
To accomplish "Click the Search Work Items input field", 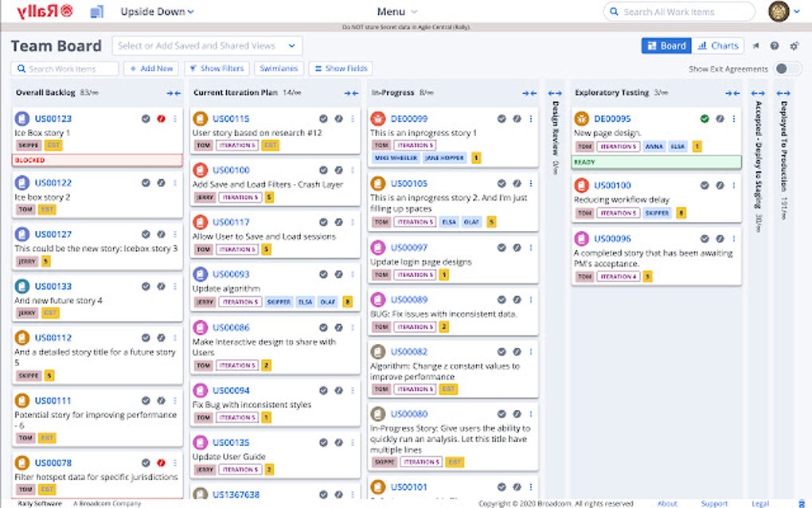I will [64, 68].
